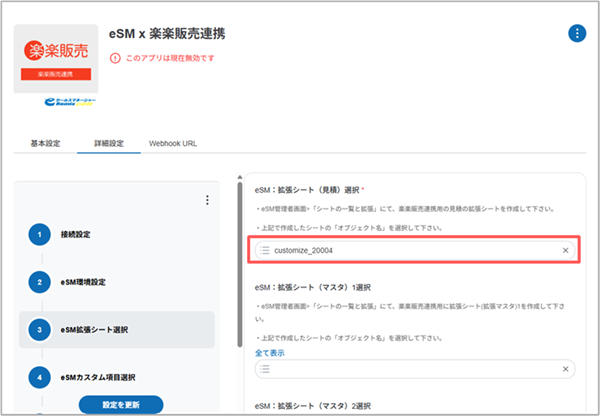Image resolution: width=600 pixels, height=416 pixels.
Task: Clear the マスタ1 sheet selection field
Action: click(x=565, y=370)
